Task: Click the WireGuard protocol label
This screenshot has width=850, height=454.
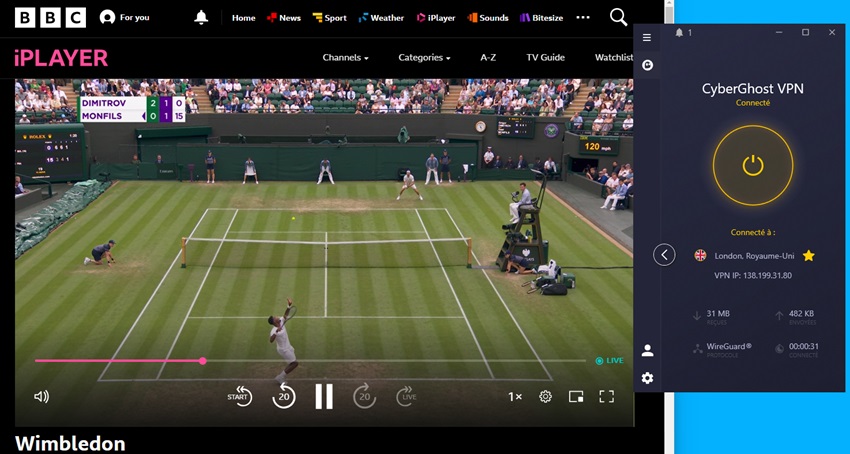Action: point(729,346)
